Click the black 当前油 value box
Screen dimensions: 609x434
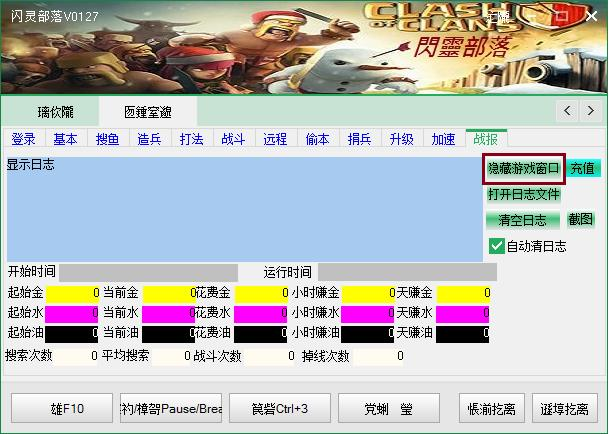point(169,334)
